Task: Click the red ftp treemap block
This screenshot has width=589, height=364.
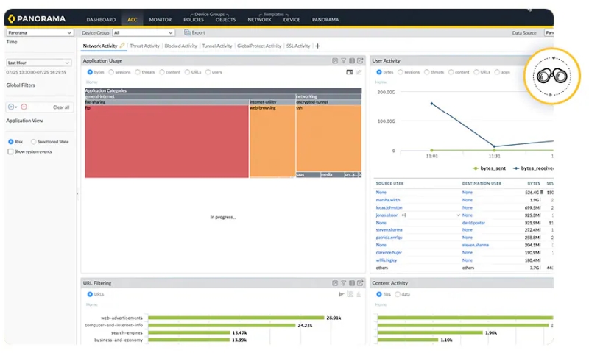Action: click(166, 141)
